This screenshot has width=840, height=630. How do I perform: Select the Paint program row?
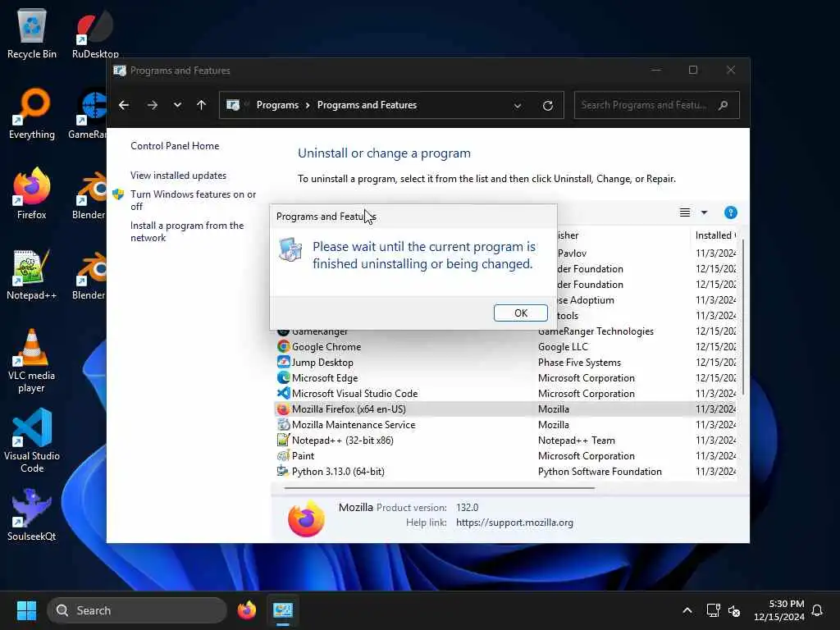pyautogui.click(x=507, y=455)
